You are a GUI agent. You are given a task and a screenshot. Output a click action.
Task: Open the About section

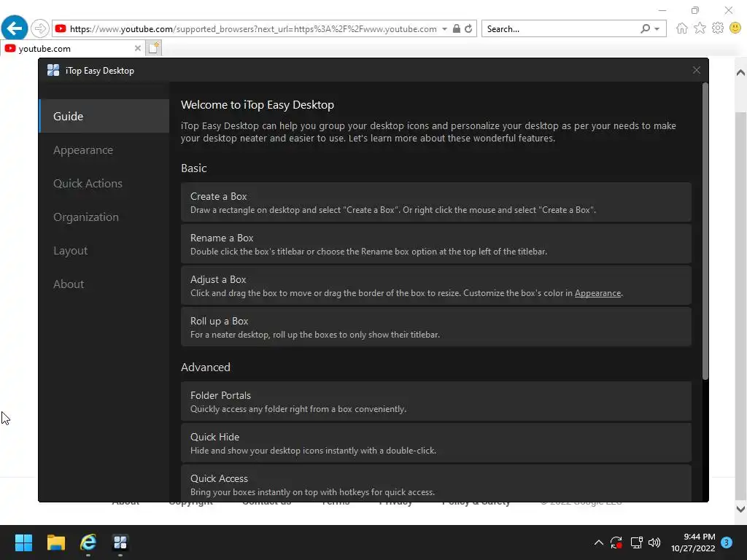(x=104, y=284)
